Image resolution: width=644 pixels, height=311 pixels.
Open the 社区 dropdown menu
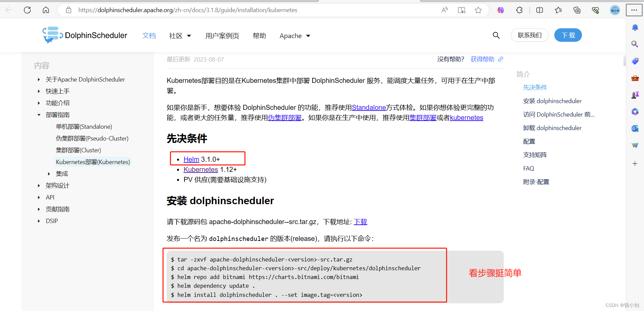[x=180, y=36]
